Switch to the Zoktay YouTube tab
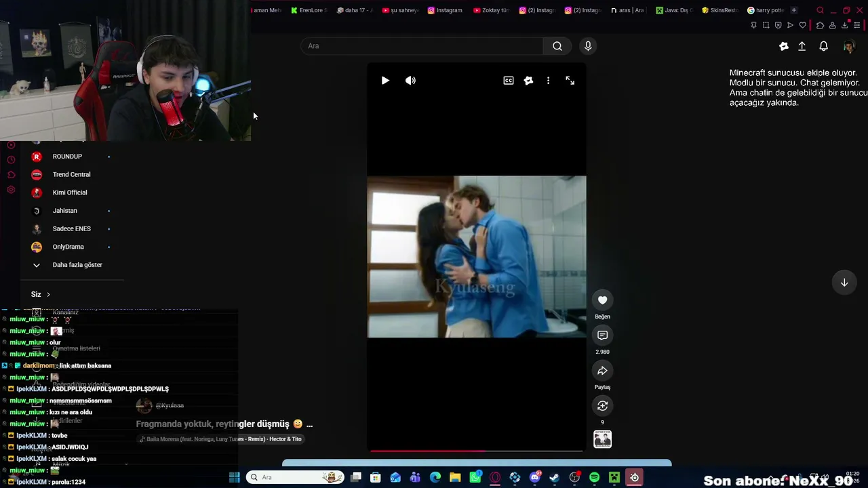868x488 pixels. click(x=492, y=10)
